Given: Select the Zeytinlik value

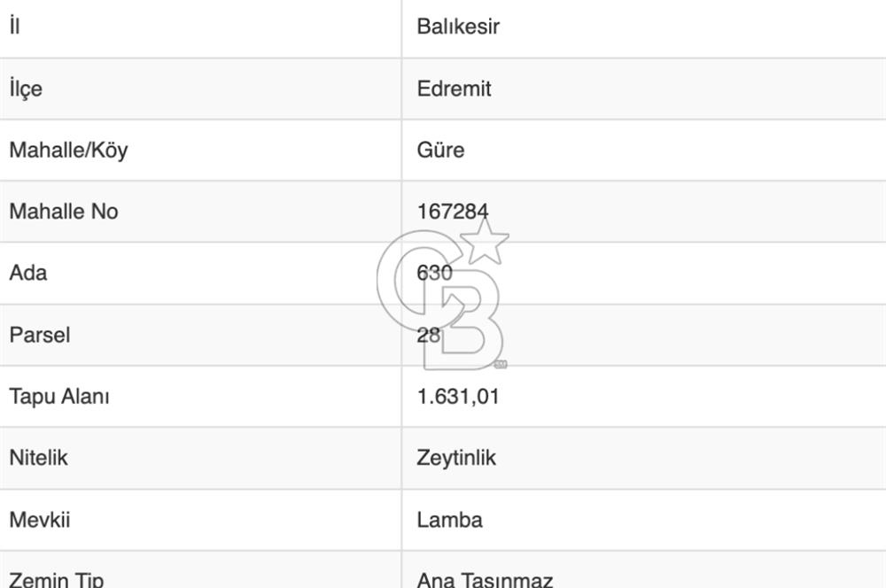Looking at the screenshot, I should click(456, 458).
